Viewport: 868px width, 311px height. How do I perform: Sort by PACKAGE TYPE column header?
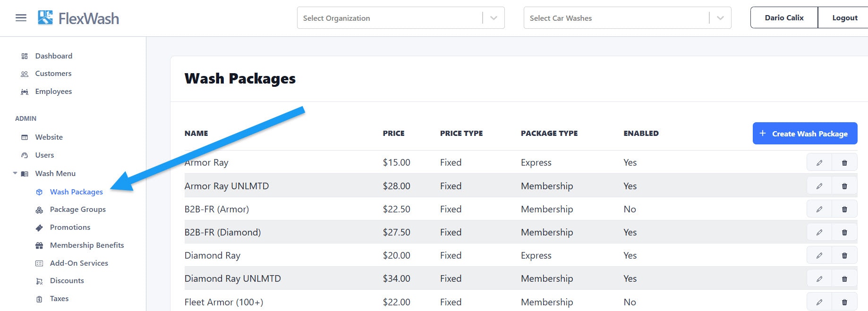pos(549,134)
